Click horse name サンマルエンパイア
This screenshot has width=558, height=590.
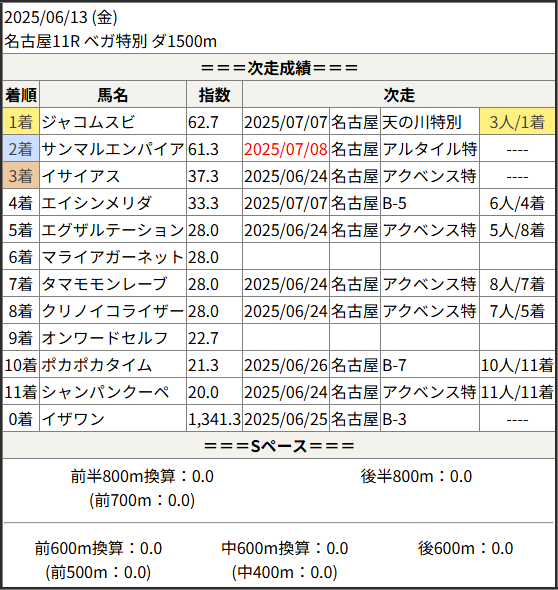(113, 149)
